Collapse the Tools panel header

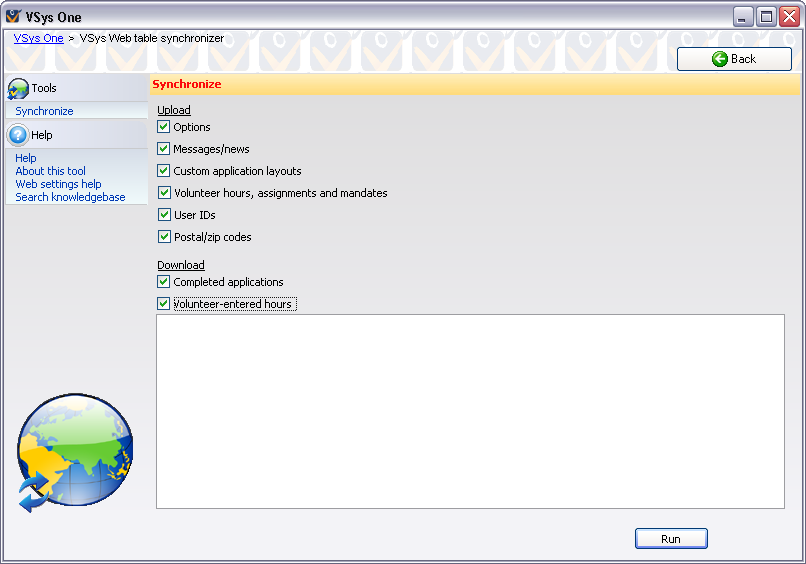click(77, 88)
